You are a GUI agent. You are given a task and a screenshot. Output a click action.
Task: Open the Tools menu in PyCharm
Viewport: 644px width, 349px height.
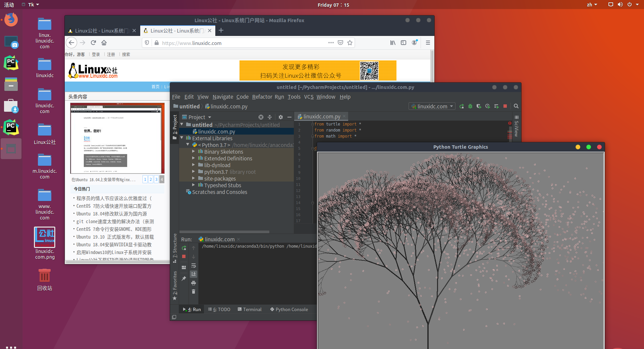[x=294, y=97]
